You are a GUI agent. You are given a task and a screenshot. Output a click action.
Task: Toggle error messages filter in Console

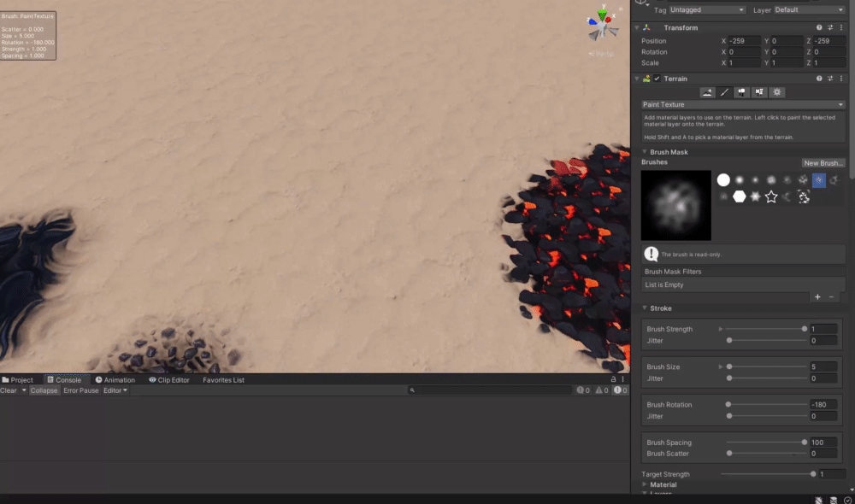click(620, 390)
